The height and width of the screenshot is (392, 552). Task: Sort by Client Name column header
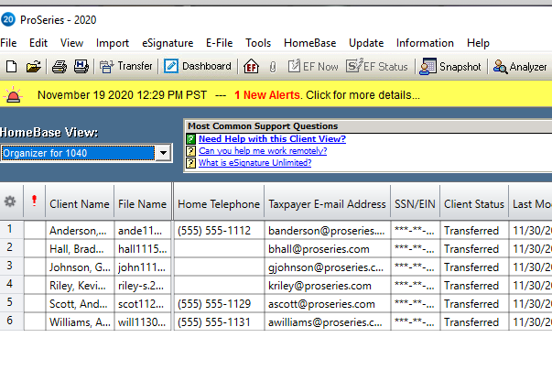pos(79,204)
